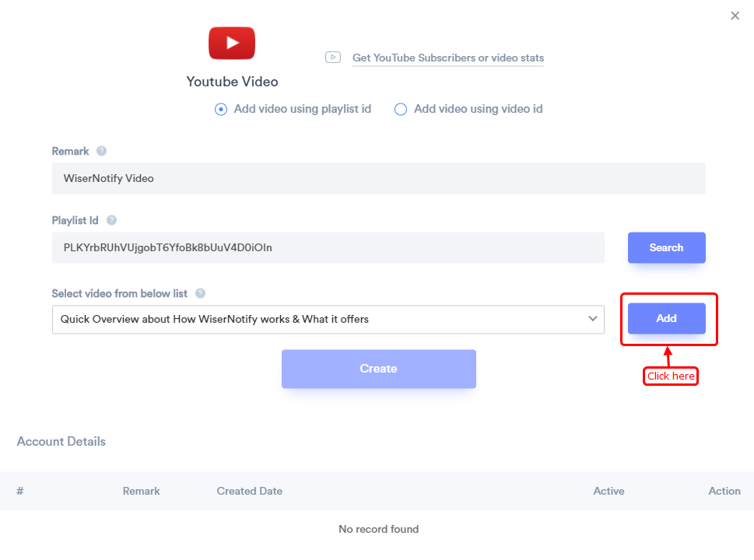Click the Add button

(x=667, y=318)
